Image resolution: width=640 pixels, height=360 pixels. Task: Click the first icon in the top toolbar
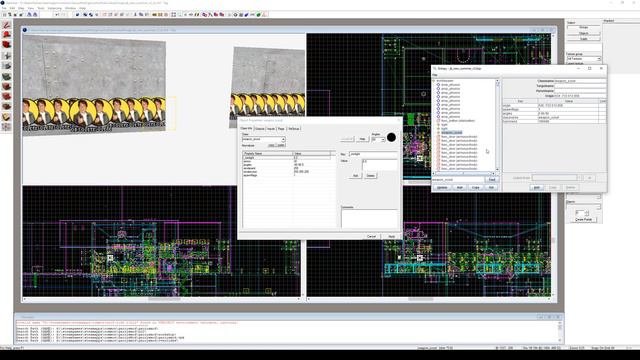pyautogui.click(x=4, y=15)
